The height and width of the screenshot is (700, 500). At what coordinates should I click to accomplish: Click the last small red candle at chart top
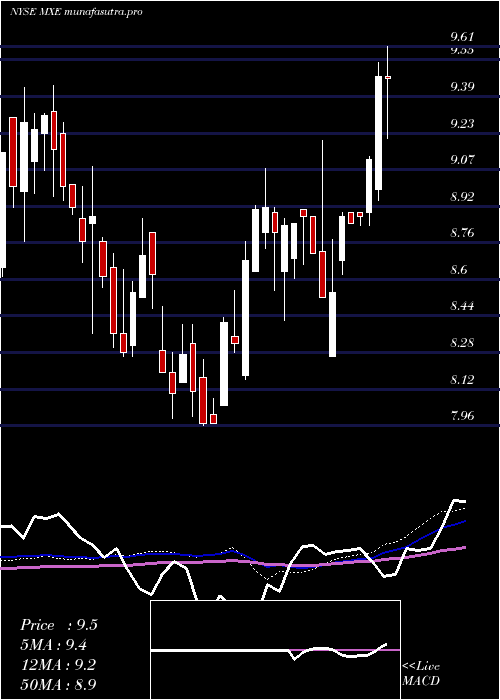[388, 78]
